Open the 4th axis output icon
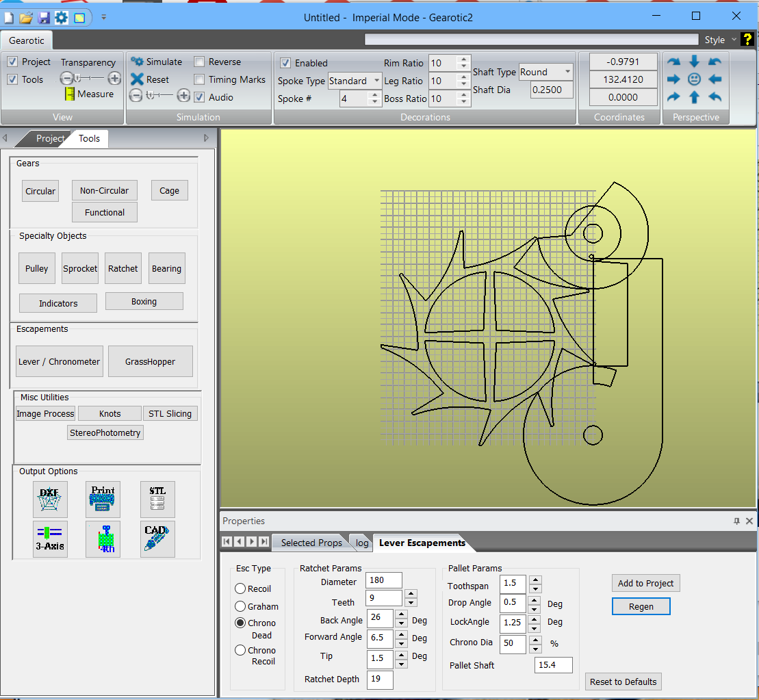 click(x=103, y=539)
